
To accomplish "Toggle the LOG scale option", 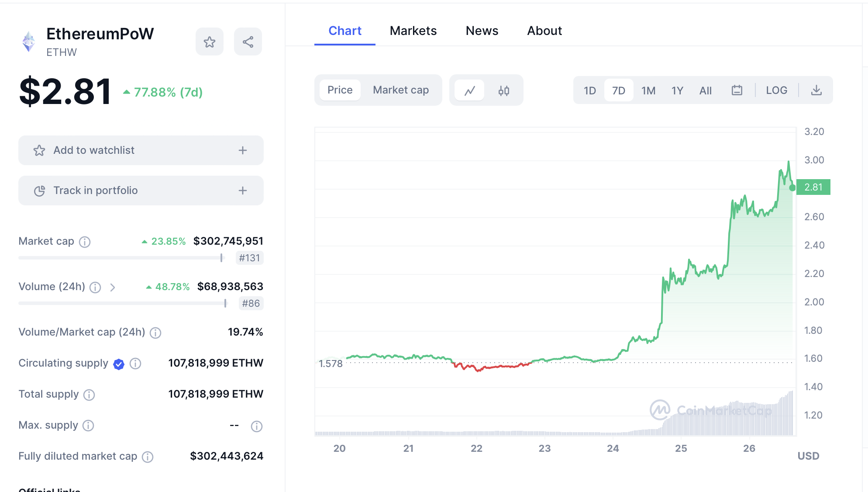I will (x=776, y=90).
